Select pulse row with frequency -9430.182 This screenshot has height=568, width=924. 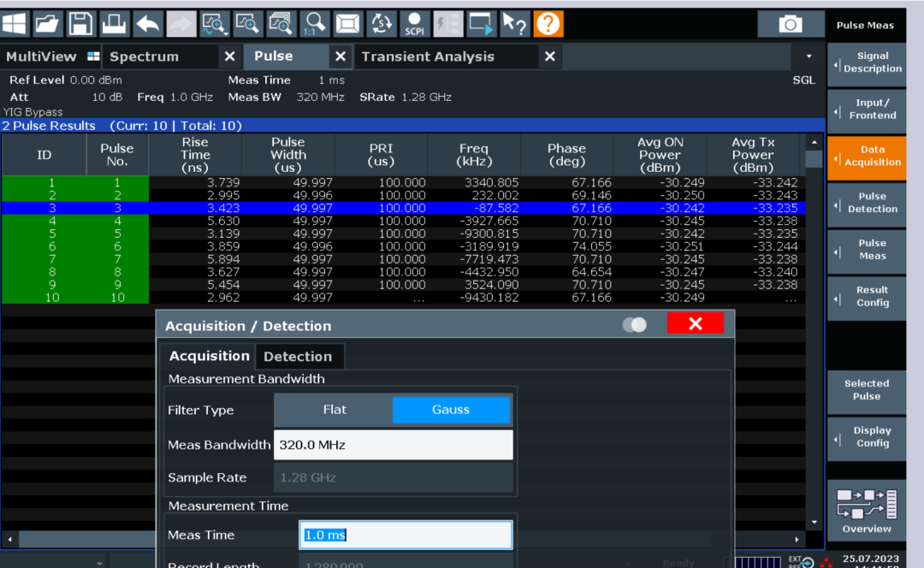click(404, 298)
